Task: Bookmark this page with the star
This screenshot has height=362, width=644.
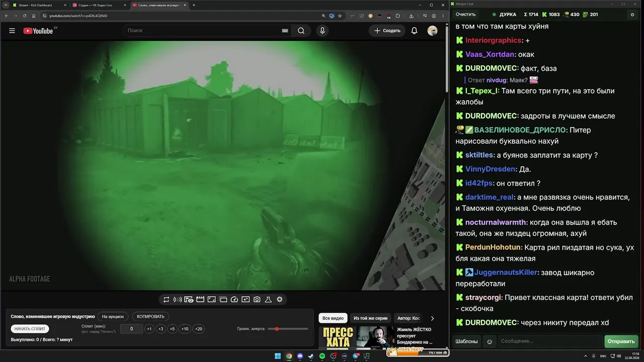Action: tap(340, 16)
